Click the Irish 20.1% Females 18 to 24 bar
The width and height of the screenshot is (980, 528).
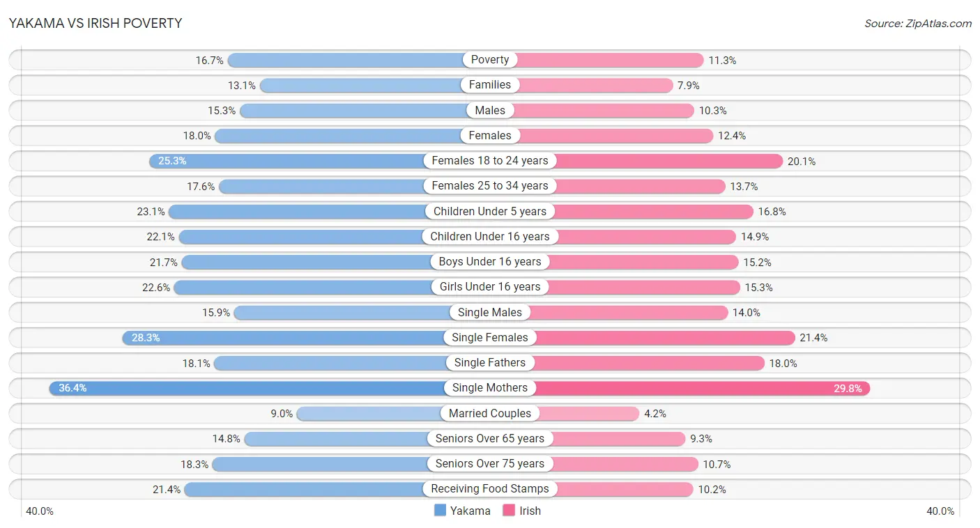click(636, 161)
